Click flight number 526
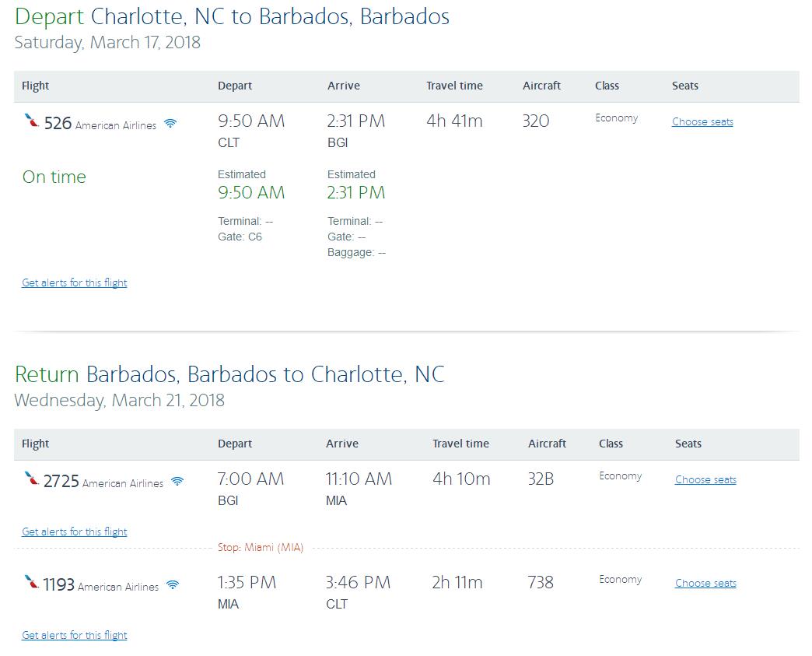 [x=58, y=123]
